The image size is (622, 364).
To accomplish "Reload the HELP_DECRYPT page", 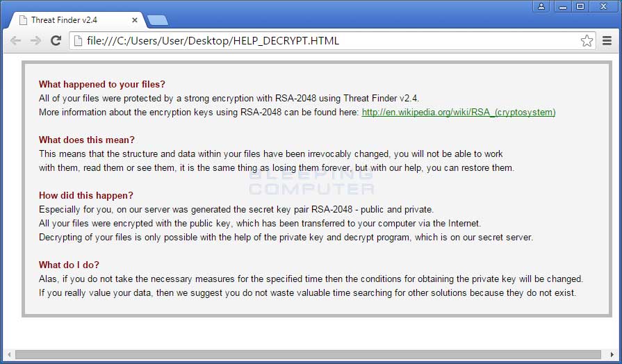I will pyautogui.click(x=56, y=40).
